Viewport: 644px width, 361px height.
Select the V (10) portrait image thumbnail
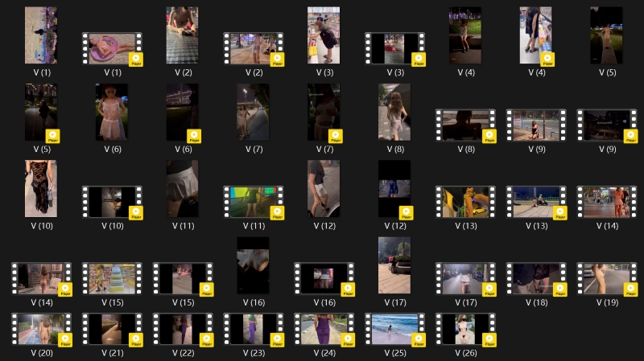pos(41,188)
